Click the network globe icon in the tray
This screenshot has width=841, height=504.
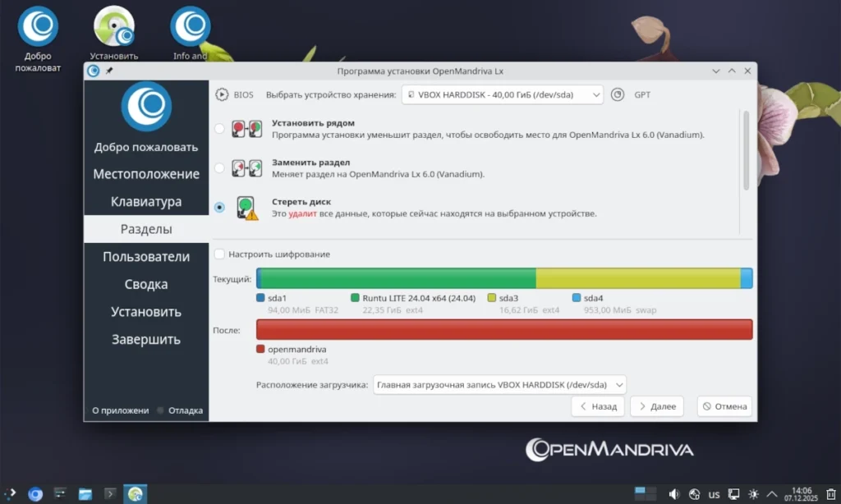pos(695,494)
